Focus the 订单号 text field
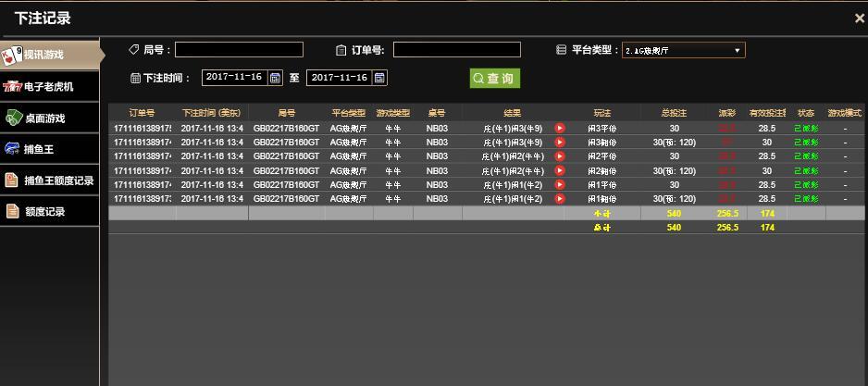 457,50
